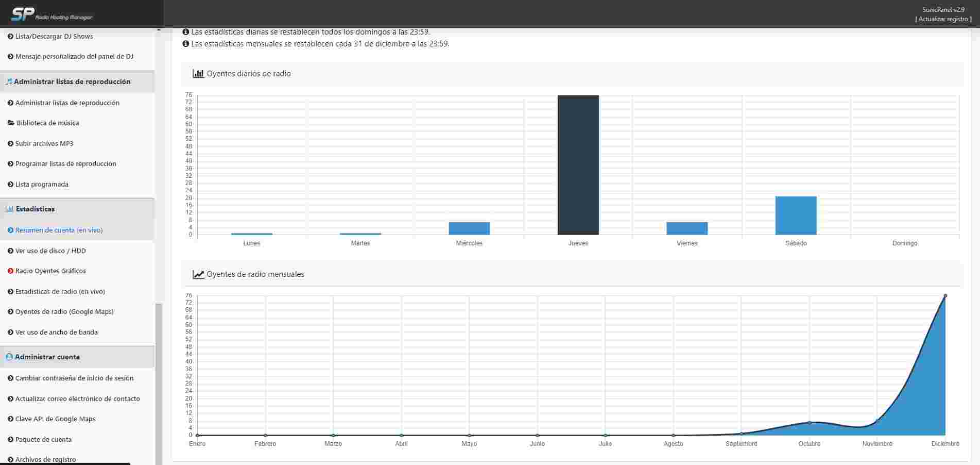The image size is (980, 465).
Task: Click the Administrar cuenta user icon
Action: click(x=9, y=357)
